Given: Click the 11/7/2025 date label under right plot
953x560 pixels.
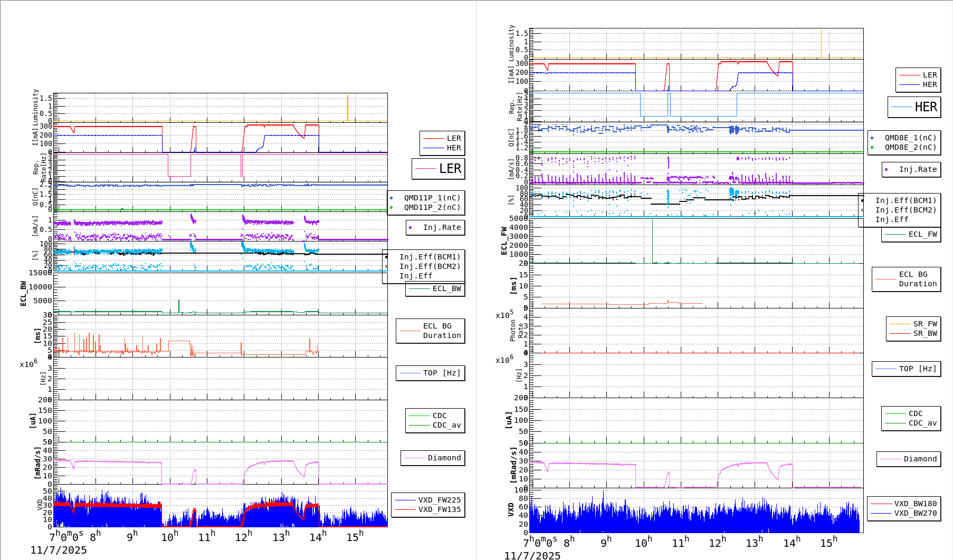Looking at the screenshot, I should pos(532,555).
